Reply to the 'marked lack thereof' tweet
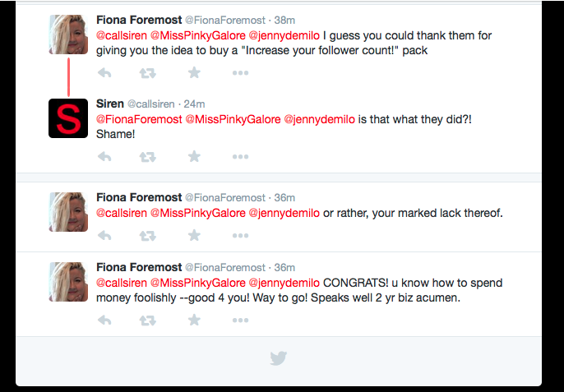The width and height of the screenshot is (564, 392). 104,236
